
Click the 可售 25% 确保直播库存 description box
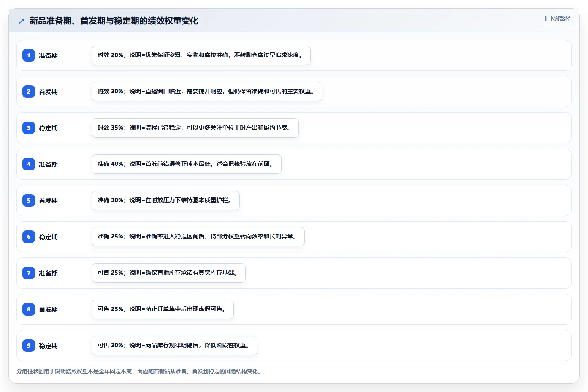[168, 273]
